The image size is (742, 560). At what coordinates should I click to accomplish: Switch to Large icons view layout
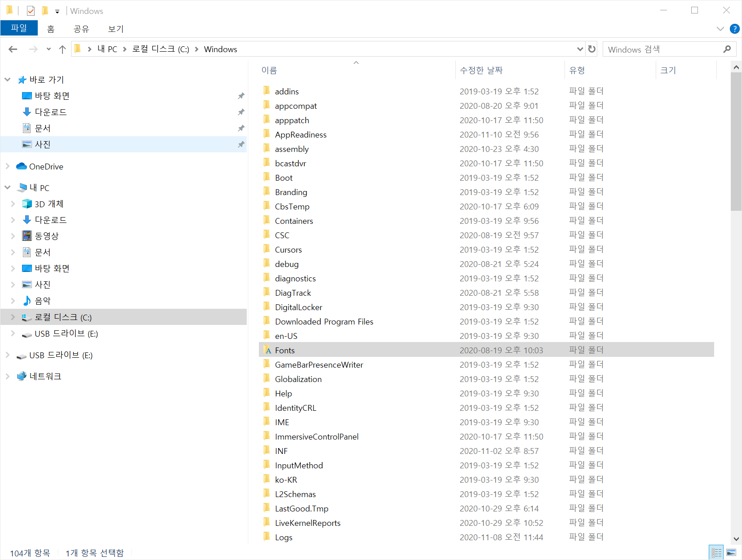coord(731,552)
